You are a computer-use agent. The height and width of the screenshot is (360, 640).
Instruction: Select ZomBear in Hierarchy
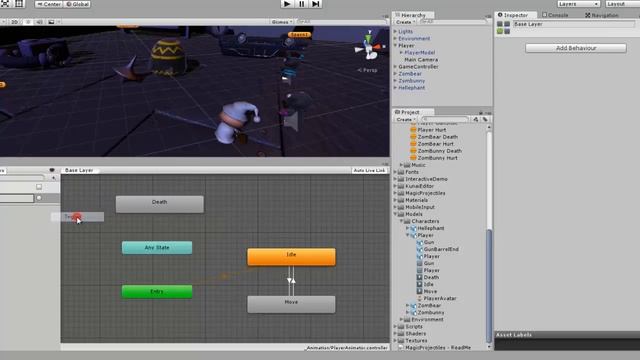coord(410,74)
